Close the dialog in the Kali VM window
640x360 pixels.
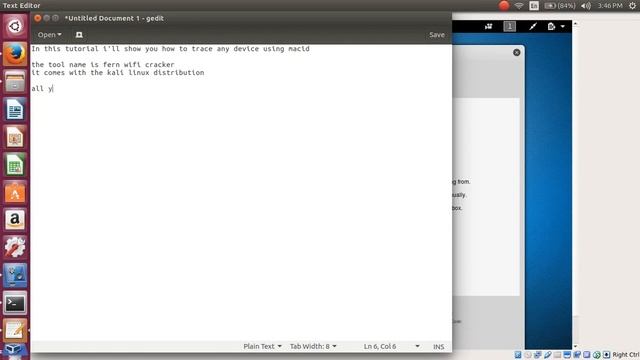point(517,52)
